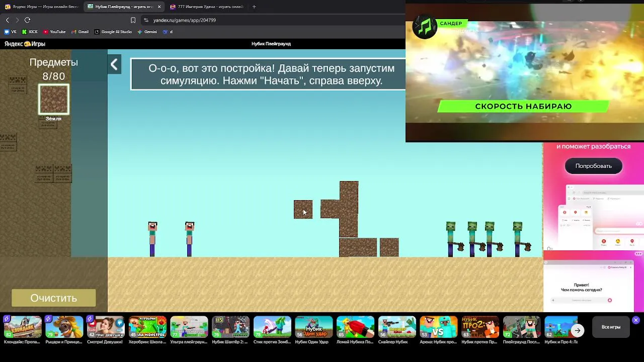The height and width of the screenshot is (362, 644).
Task: Show more games with the arrow button
Action: click(578, 330)
